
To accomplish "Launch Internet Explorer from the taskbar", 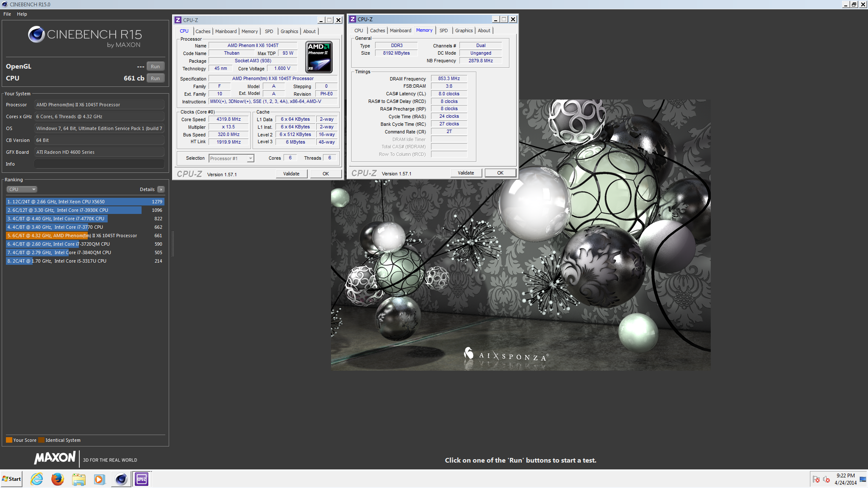I will click(x=37, y=479).
